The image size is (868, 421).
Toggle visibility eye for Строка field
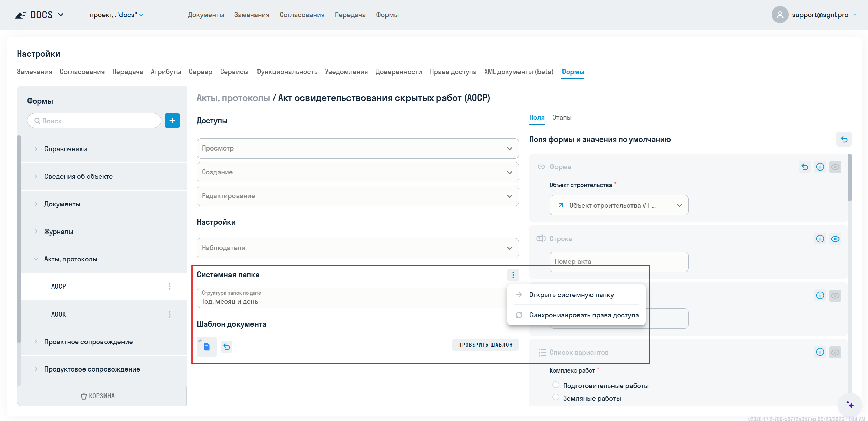(x=835, y=239)
